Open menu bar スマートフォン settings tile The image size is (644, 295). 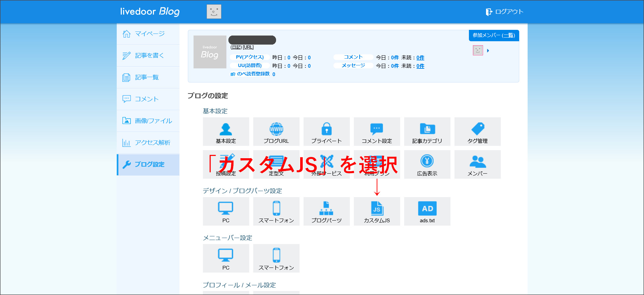pos(276,258)
